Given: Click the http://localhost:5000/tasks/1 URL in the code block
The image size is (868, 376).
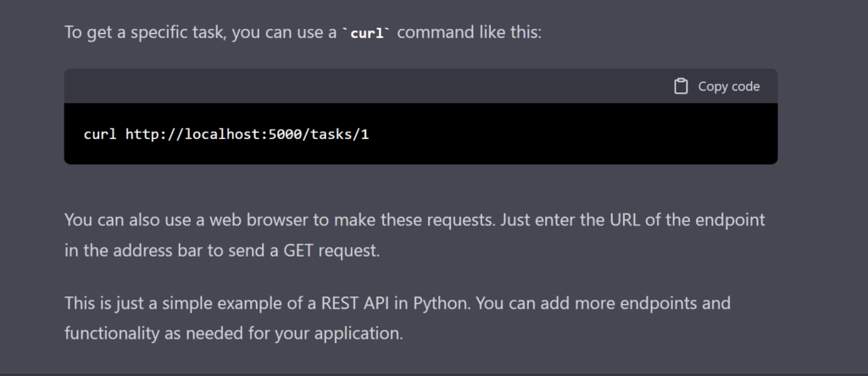Looking at the screenshot, I should (x=247, y=135).
